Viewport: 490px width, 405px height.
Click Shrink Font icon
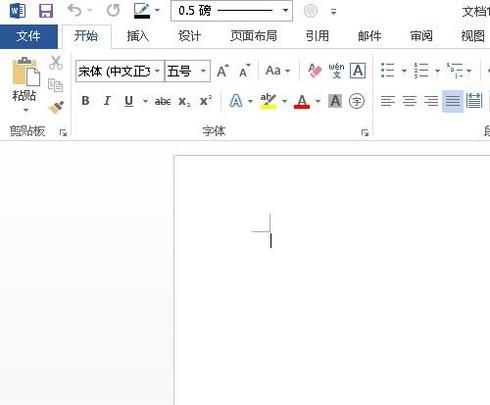(245, 71)
